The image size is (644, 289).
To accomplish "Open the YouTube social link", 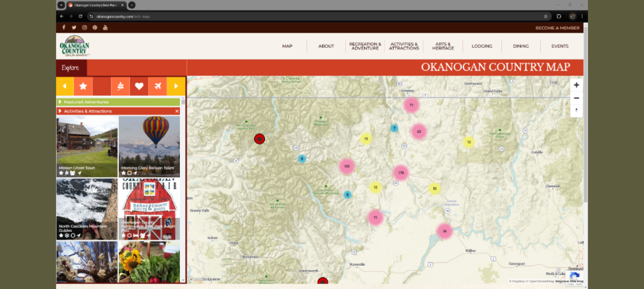I will click(x=105, y=28).
